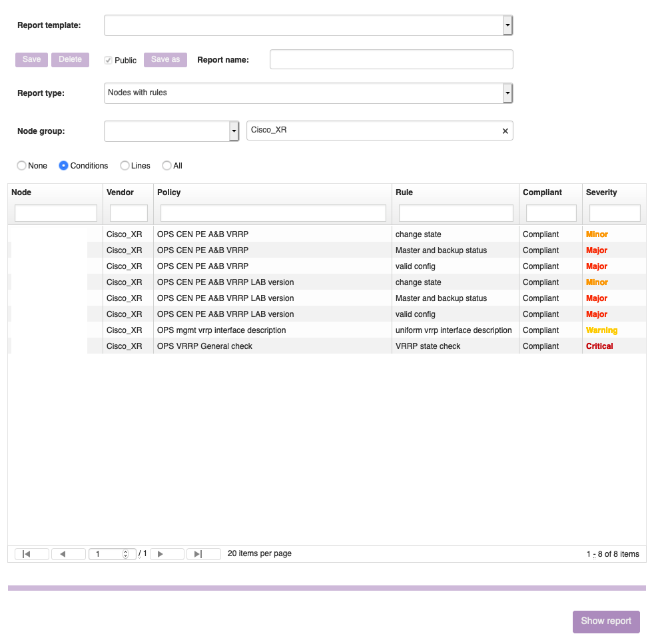Click the Show report button
654x644 pixels.
click(x=606, y=621)
